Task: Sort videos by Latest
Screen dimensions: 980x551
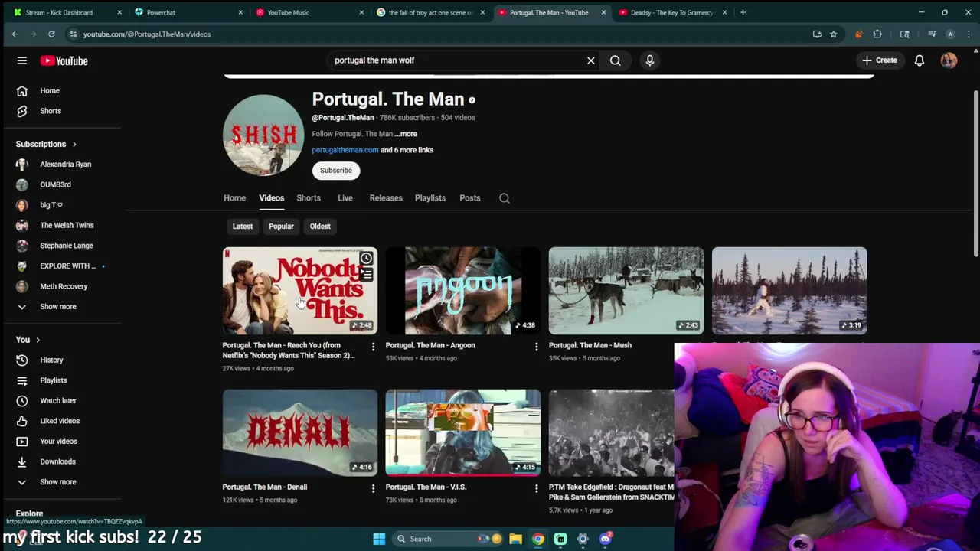Action: [243, 227]
